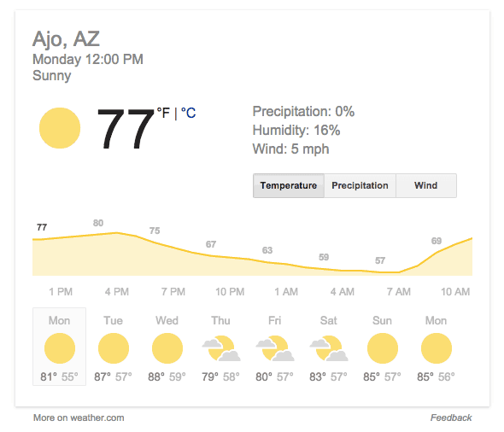This screenshot has height=432, width=504.
Task: Click Sunday's sunny icon
Action: click(x=383, y=348)
